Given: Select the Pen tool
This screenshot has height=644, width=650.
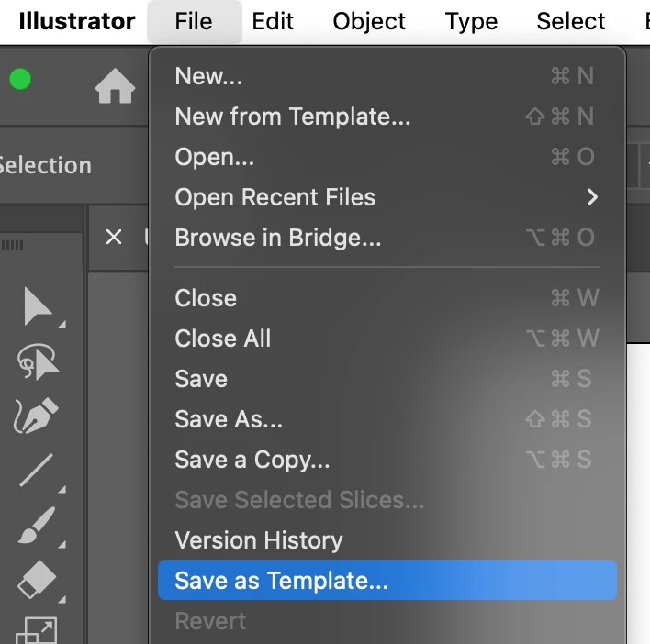Looking at the screenshot, I should click(37, 416).
